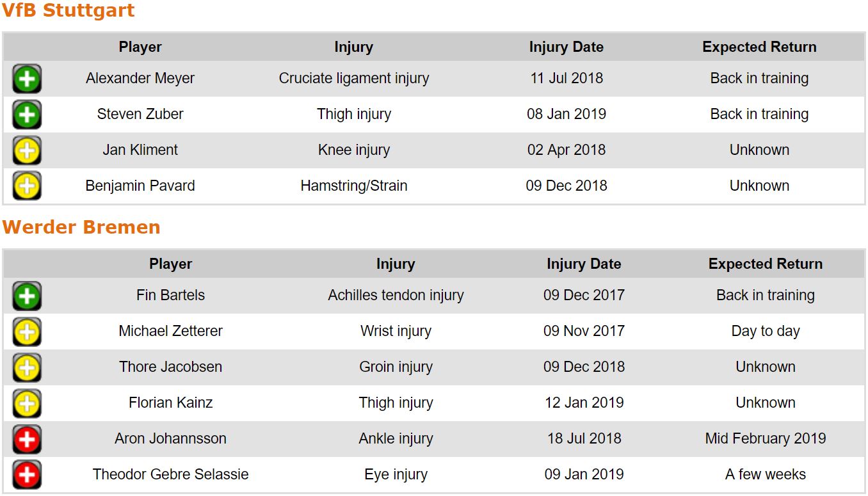Click the Cruciate ligament injury cell
The image size is (868, 496).
353,79
